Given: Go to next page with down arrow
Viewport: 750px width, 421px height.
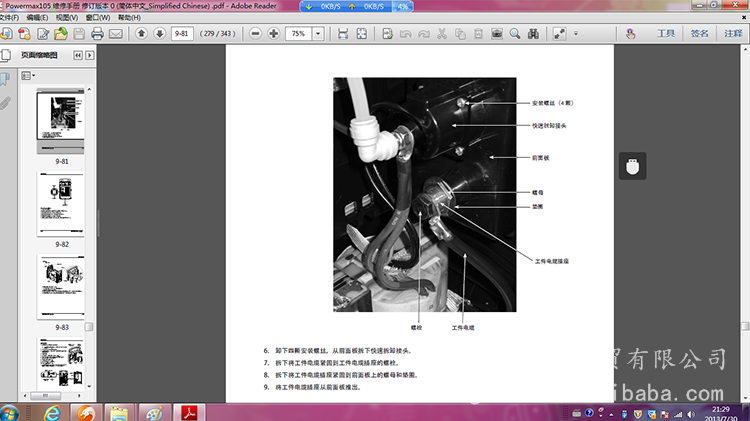Looking at the screenshot, I should 159,34.
